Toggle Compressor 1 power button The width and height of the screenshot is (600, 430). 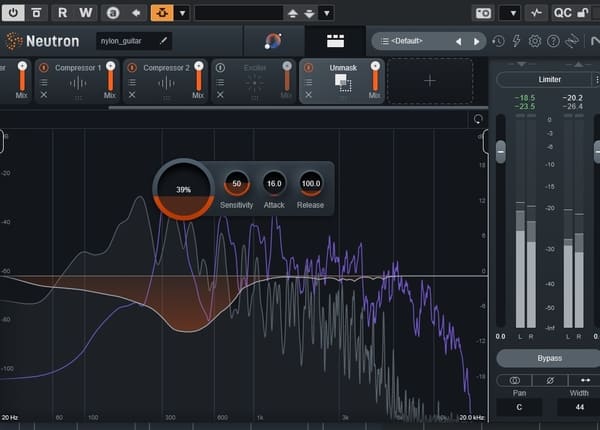[44, 68]
